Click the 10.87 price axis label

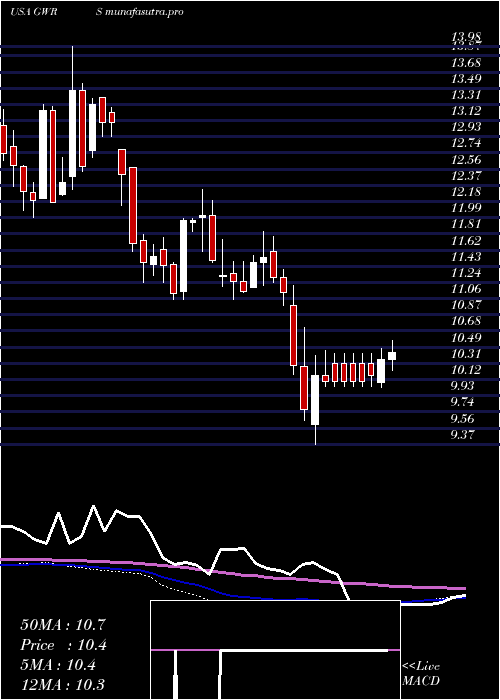point(466,305)
